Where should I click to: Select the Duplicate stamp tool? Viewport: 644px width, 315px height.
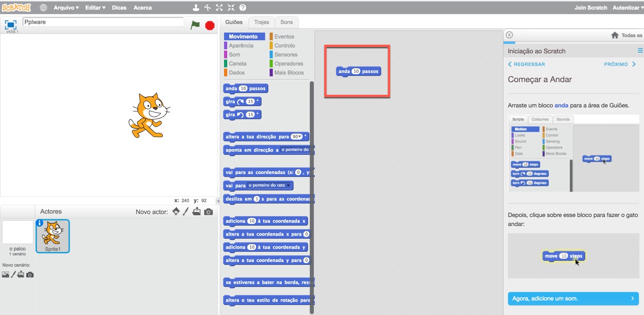pos(196,8)
